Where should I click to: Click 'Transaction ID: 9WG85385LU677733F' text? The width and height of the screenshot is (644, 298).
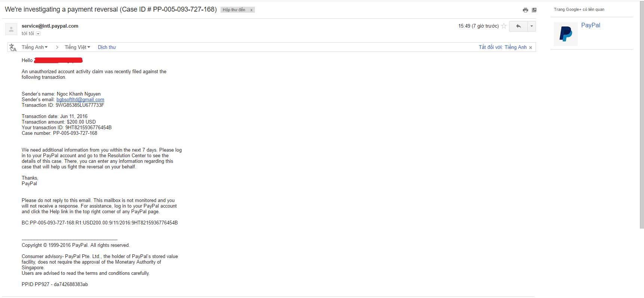pos(63,105)
